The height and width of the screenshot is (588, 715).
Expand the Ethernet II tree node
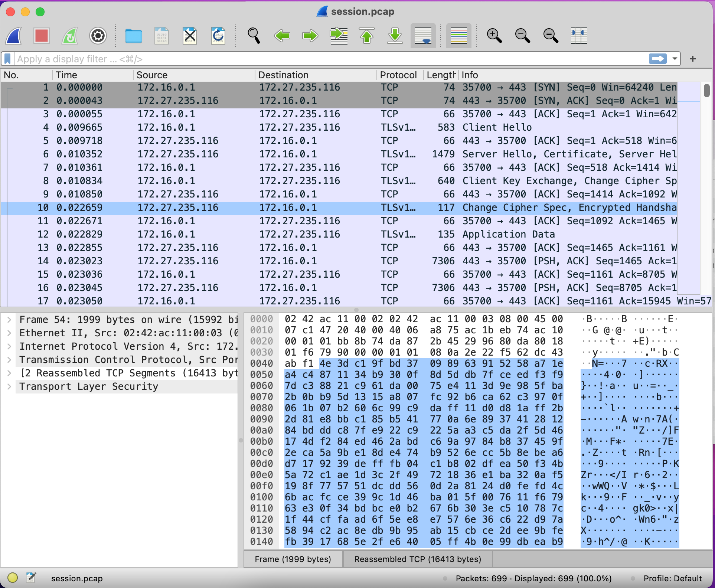pos(10,333)
